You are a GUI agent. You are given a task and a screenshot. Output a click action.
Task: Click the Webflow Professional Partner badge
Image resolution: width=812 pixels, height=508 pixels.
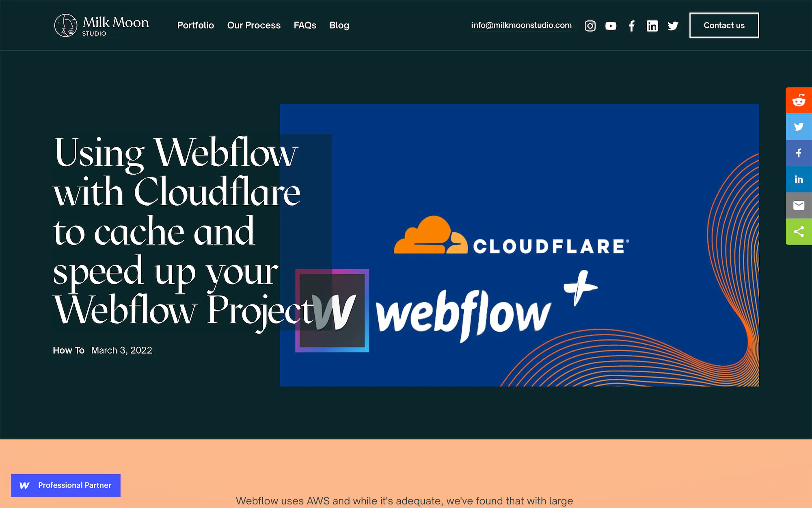pos(65,484)
